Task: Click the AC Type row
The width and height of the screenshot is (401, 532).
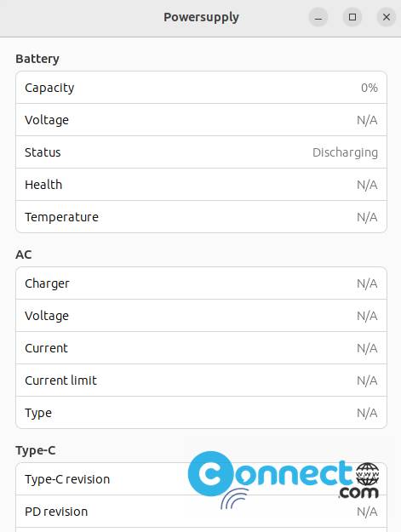Action: click(x=201, y=413)
